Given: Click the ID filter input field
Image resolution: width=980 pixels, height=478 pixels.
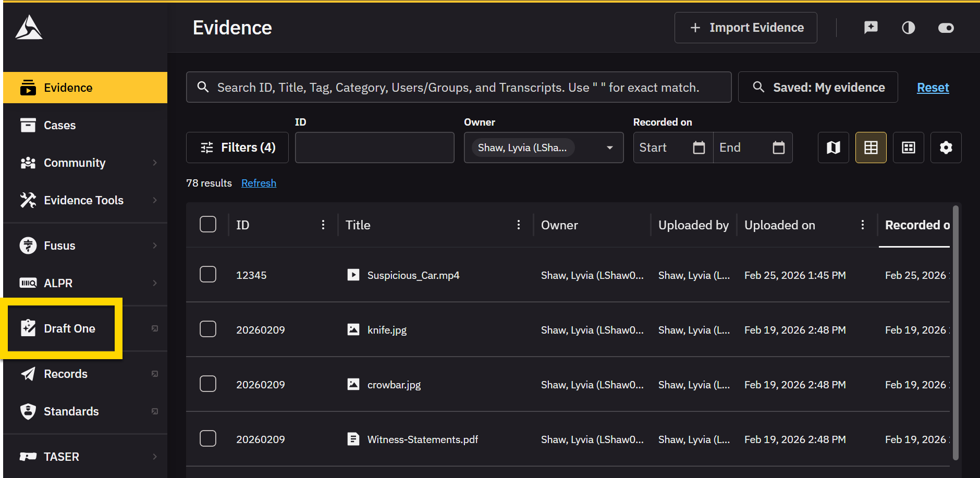Looking at the screenshot, I should (x=374, y=148).
